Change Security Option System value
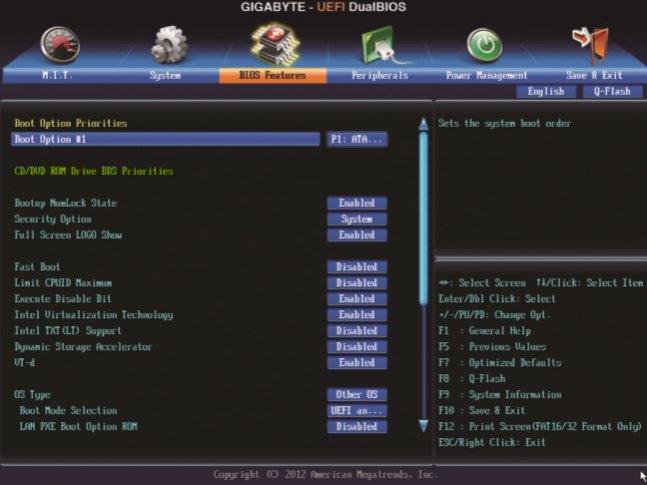The height and width of the screenshot is (485, 647). click(357, 219)
